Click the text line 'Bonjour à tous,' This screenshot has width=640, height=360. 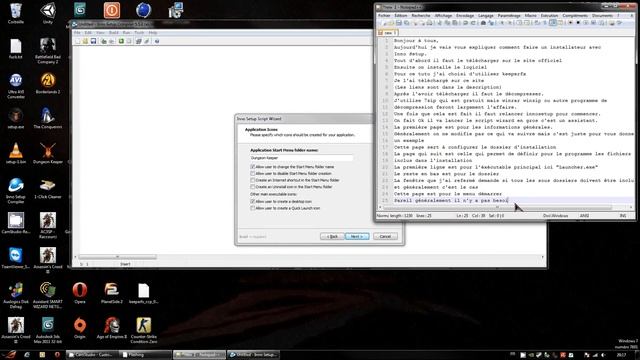[x=416, y=40]
